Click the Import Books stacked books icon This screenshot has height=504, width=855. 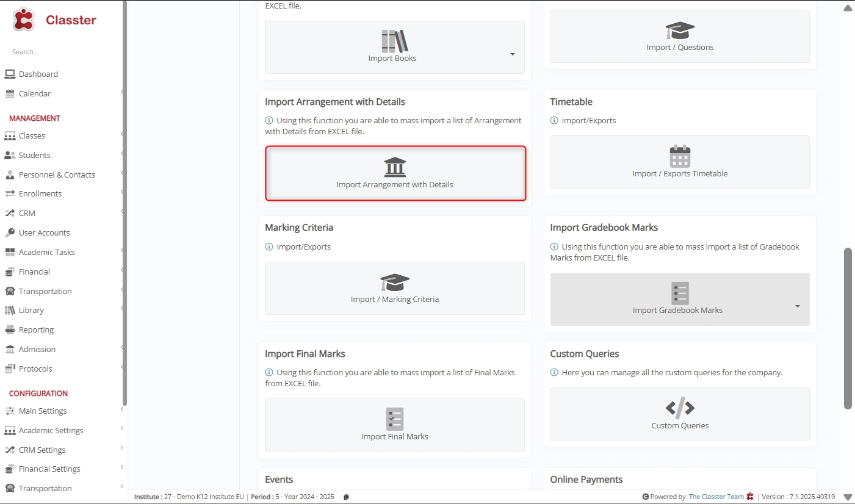coord(394,41)
